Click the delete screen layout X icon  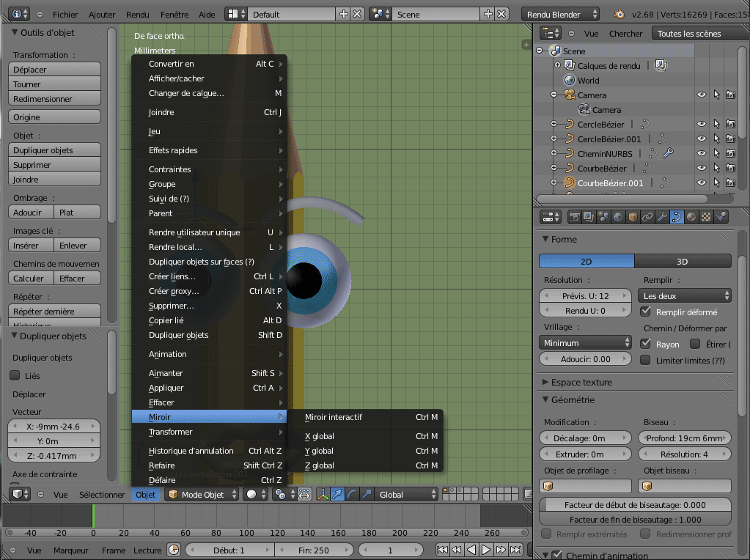coord(357,15)
